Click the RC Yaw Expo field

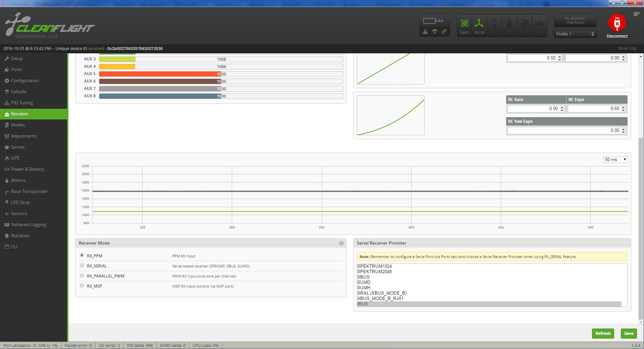pos(567,131)
